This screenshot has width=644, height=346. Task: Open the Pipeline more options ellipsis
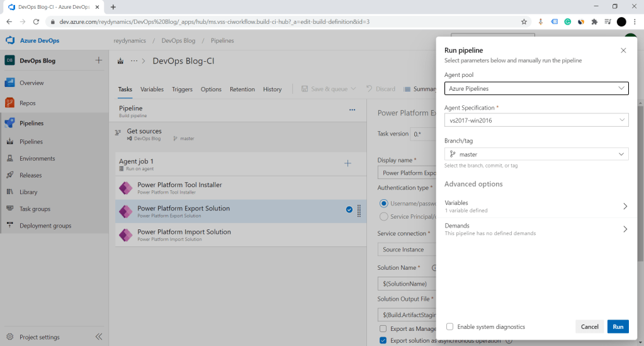point(353,110)
